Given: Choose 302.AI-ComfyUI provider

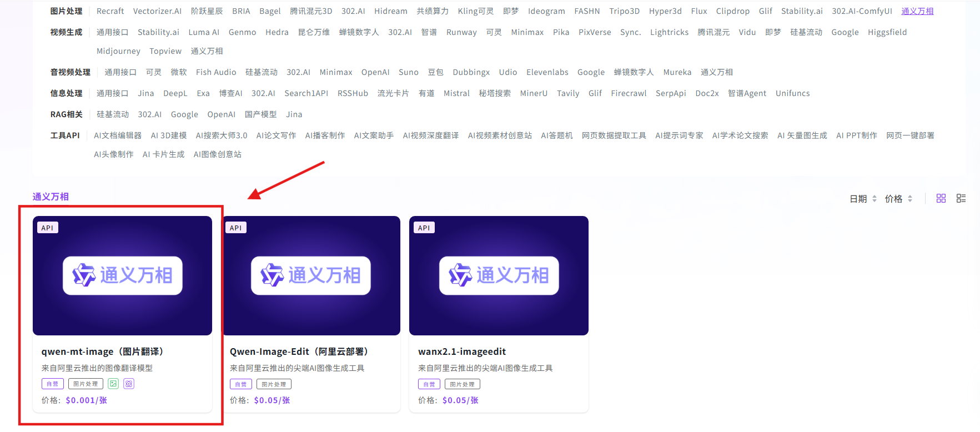Looking at the screenshot, I should 862,11.
